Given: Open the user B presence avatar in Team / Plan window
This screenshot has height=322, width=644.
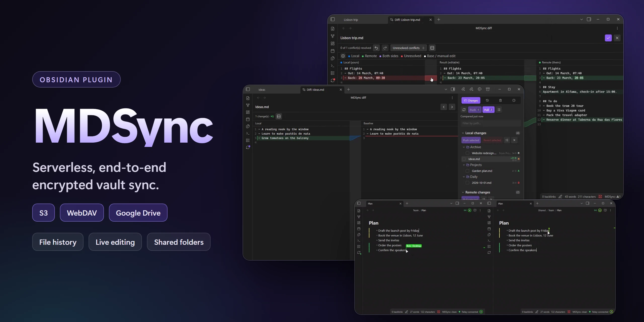Looking at the screenshot, I should (469, 210).
